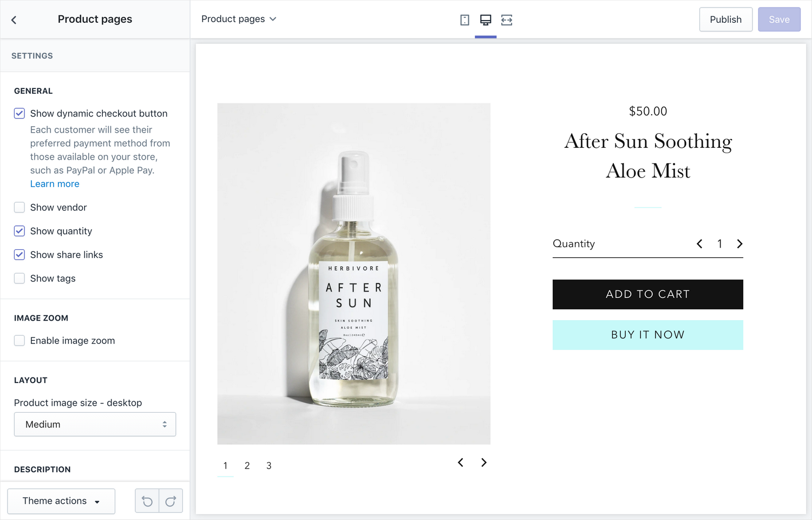
Task: Switch to mobile preview icon
Action: [464, 20]
